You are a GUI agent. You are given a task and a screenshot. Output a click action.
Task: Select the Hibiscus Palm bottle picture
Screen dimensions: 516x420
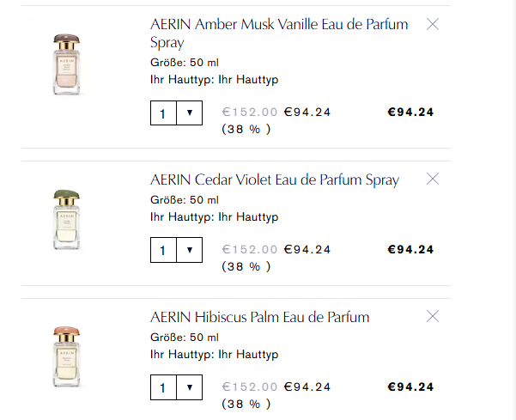tap(65, 357)
